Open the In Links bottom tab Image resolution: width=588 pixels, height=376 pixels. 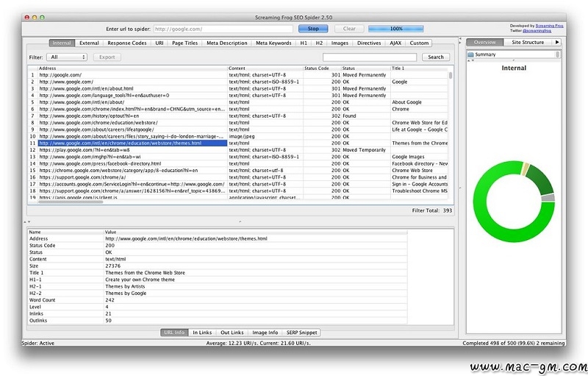tap(202, 333)
